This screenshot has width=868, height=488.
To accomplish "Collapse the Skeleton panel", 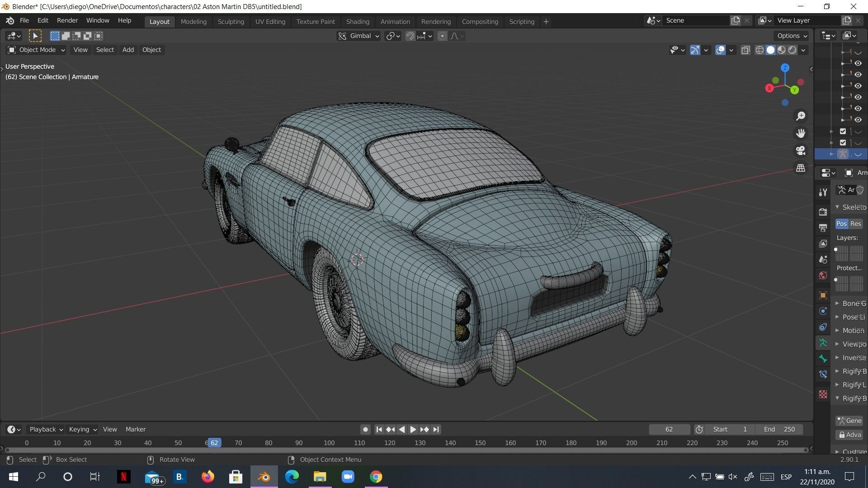I will [837, 207].
